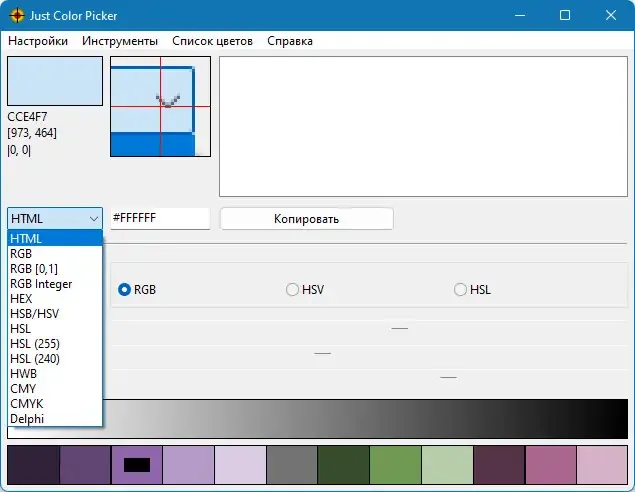Click the third RGB channel slider handle

coord(448,377)
